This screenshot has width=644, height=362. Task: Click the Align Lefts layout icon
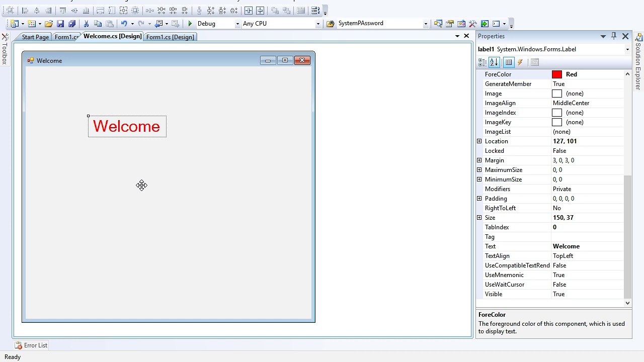pos(25,10)
